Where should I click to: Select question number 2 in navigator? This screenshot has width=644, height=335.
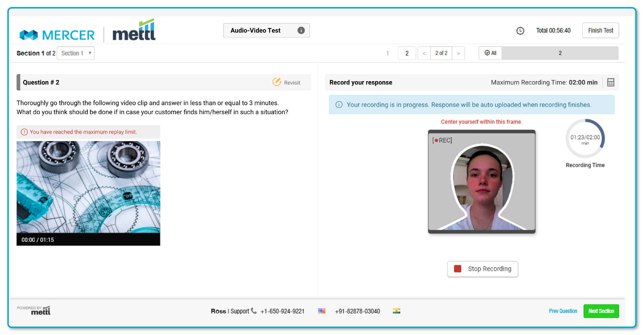[x=407, y=53]
